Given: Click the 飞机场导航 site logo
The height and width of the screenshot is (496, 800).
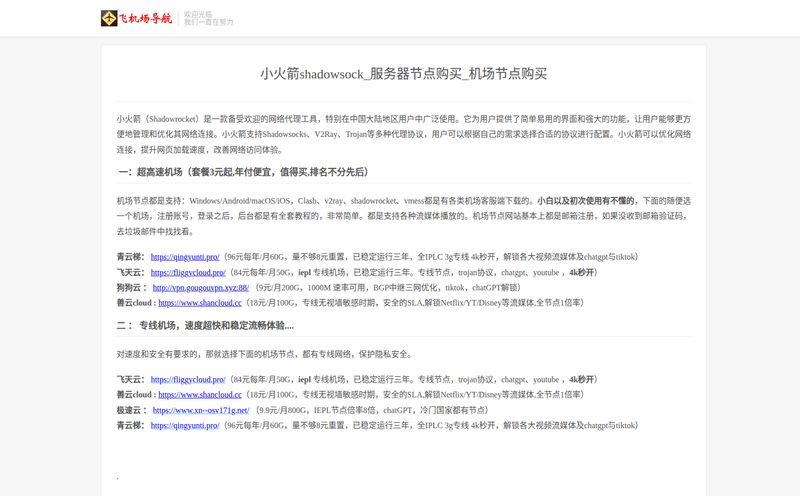Looking at the screenshot, I should click(x=136, y=18).
